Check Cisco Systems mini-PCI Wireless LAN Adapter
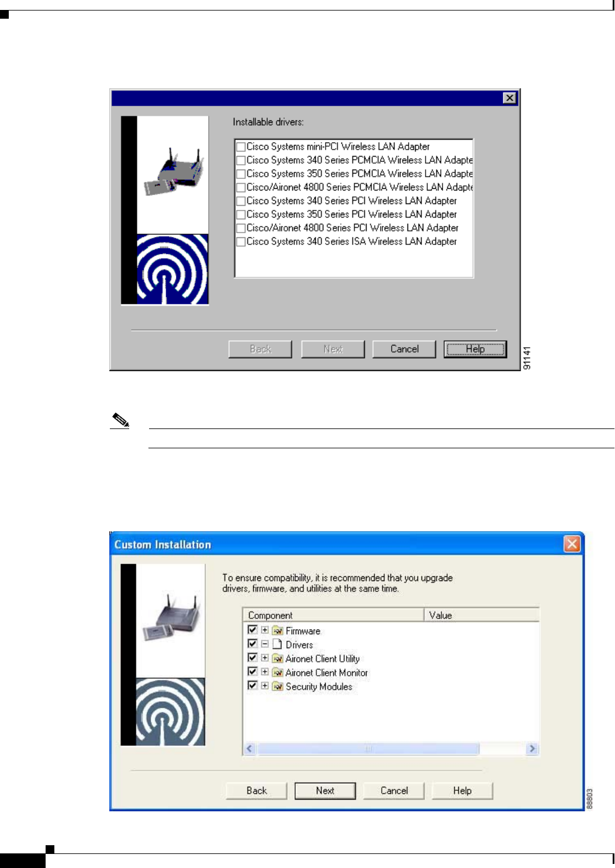The width and height of the screenshot is (615, 868). click(x=240, y=147)
